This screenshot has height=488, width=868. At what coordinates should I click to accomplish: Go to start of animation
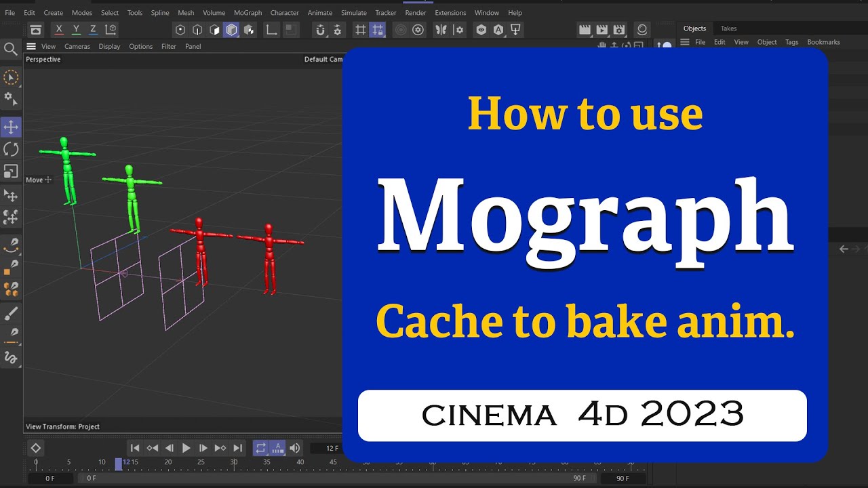(x=135, y=448)
